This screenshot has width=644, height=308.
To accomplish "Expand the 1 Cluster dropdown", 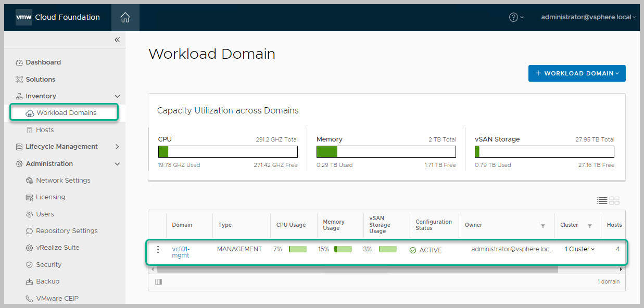I will (x=579, y=249).
